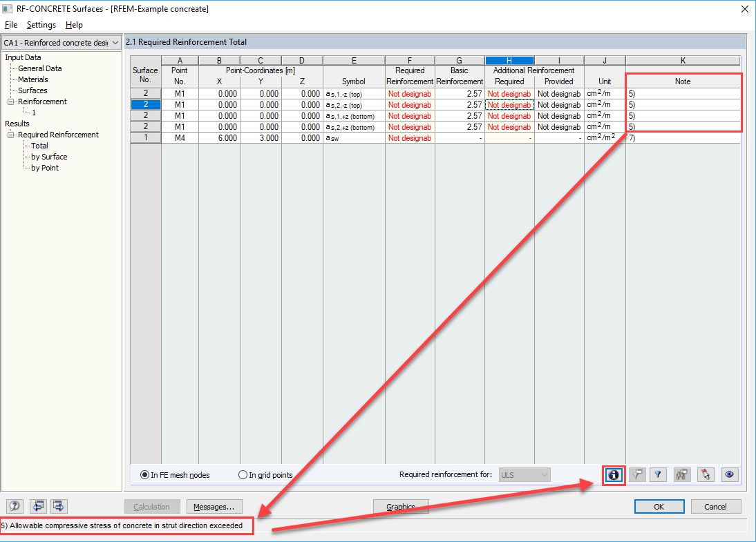
Task: Click Results tree heading
Action: point(17,124)
